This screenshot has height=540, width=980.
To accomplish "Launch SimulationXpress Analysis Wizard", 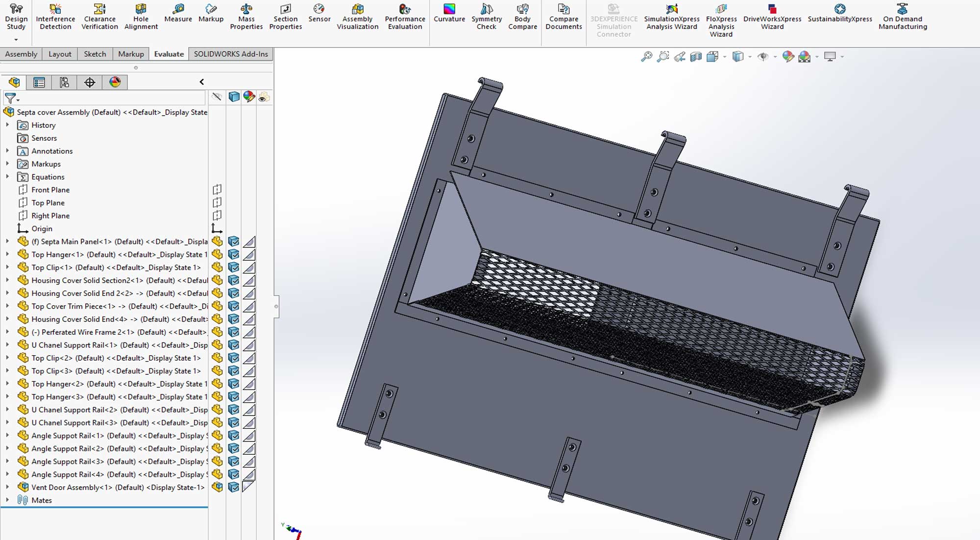I will click(671, 17).
